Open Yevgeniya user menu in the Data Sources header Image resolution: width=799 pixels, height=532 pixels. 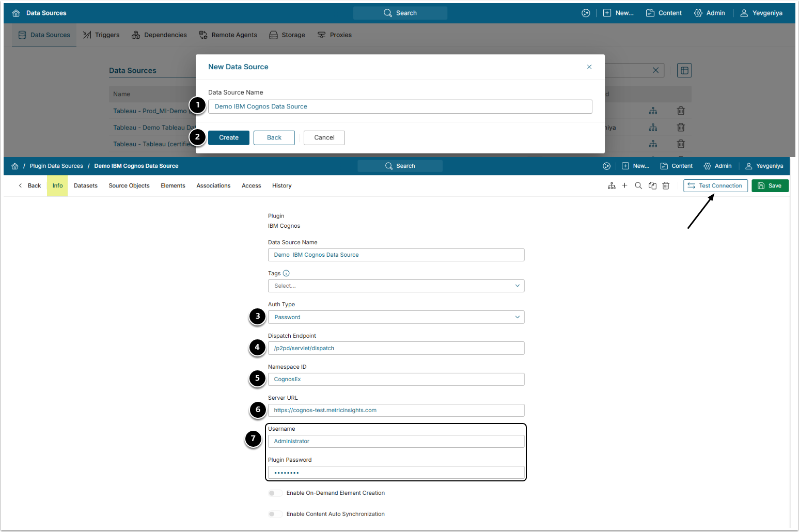point(761,13)
